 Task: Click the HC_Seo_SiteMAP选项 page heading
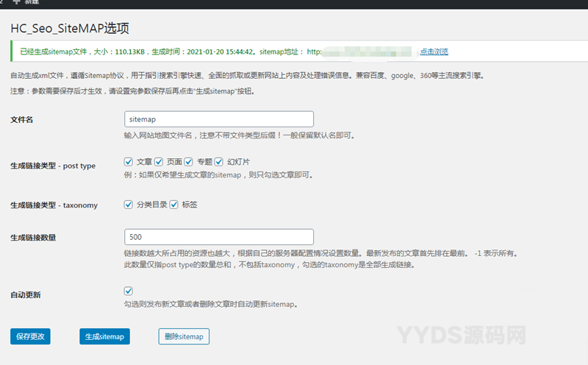[x=70, y=29]
